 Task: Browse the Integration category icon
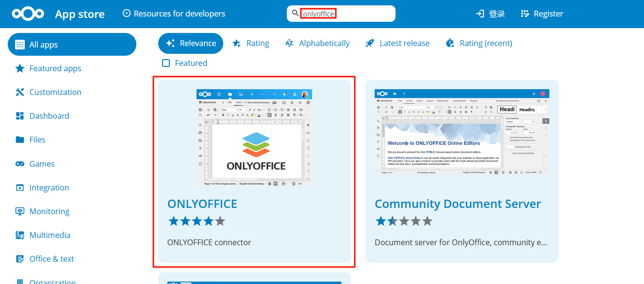[x=20, y=188]
